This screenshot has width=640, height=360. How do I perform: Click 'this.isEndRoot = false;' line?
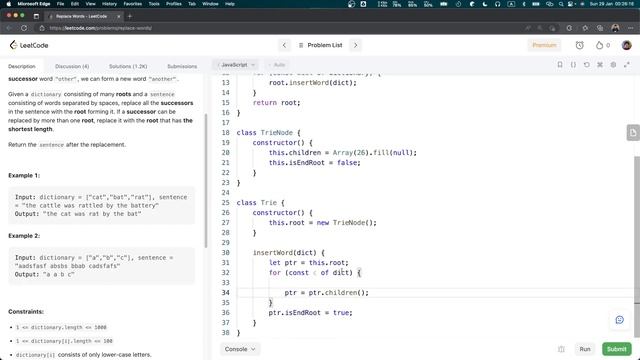click(314, 162)
